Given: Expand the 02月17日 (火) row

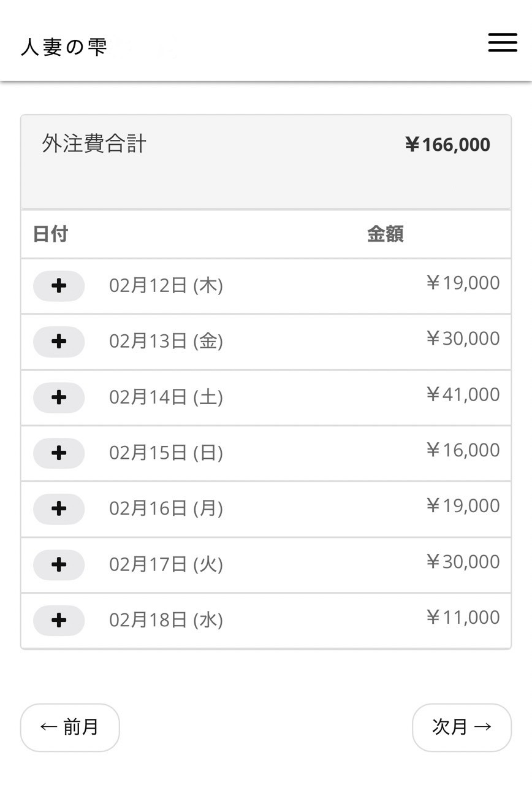Looking at the screenshot, I should click(59, 565).
